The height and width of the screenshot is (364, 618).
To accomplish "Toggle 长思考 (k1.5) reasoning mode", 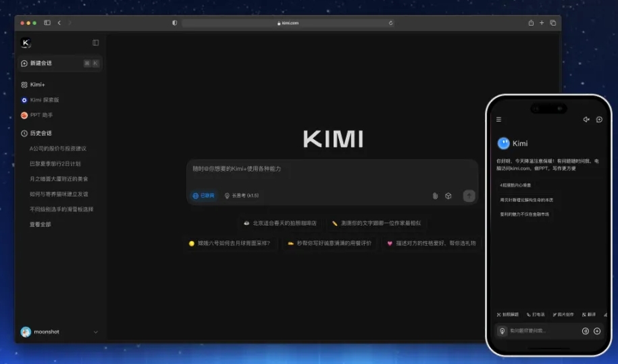I will point(242,195).
